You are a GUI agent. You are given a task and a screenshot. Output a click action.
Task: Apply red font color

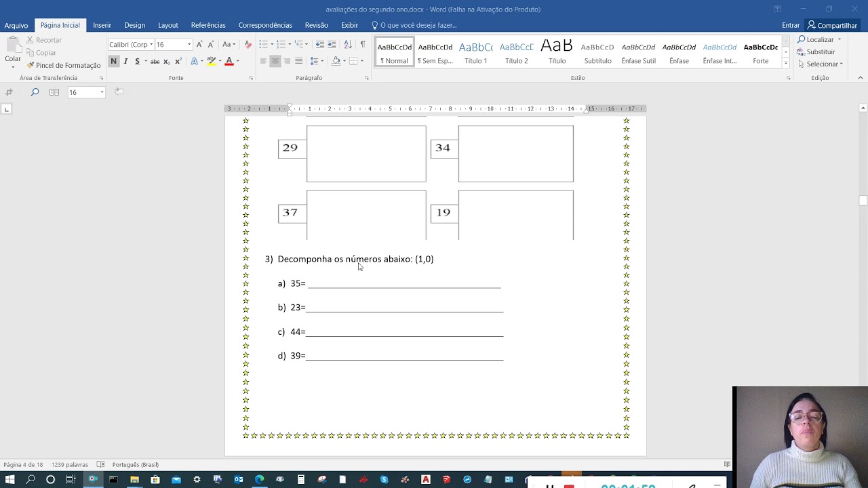pos(229,61)
